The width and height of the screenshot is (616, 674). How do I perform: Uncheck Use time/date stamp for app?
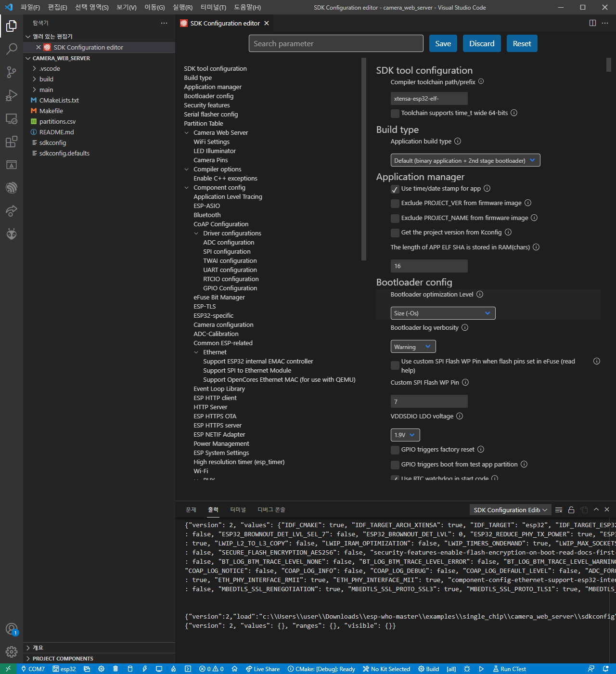coord(395,189)
